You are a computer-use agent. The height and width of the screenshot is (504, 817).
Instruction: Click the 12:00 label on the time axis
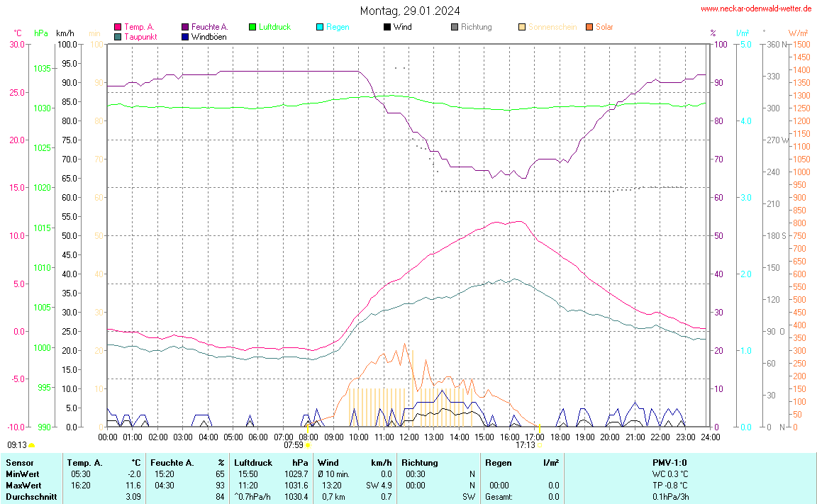coord(408,437)
